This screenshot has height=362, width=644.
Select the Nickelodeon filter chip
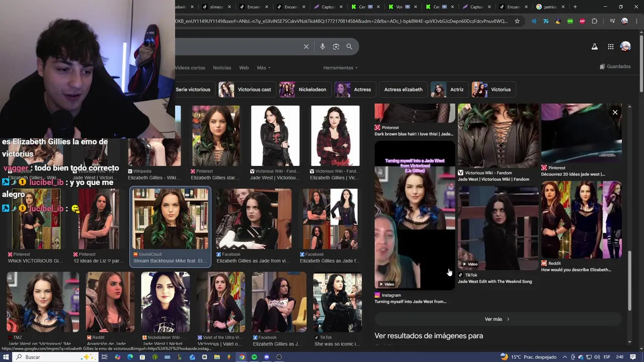305,89
